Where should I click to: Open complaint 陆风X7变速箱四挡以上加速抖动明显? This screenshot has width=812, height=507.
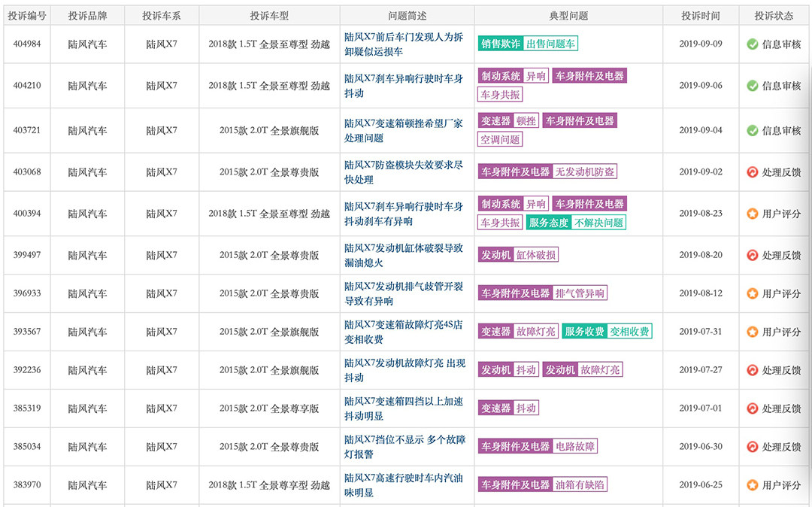404,408
